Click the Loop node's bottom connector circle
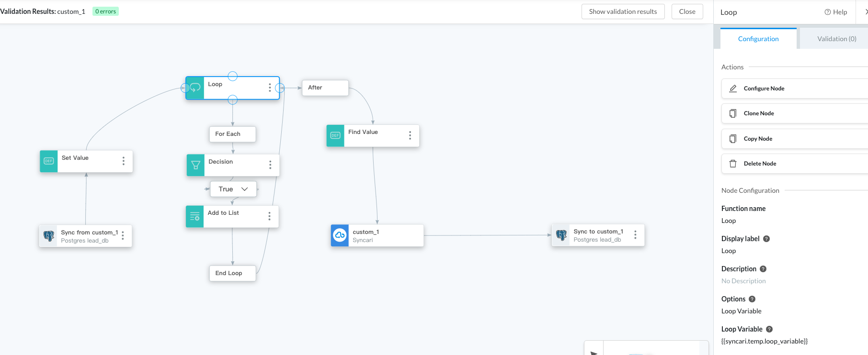The width and height of the screenshot is (868, 355). coord(233,100)
